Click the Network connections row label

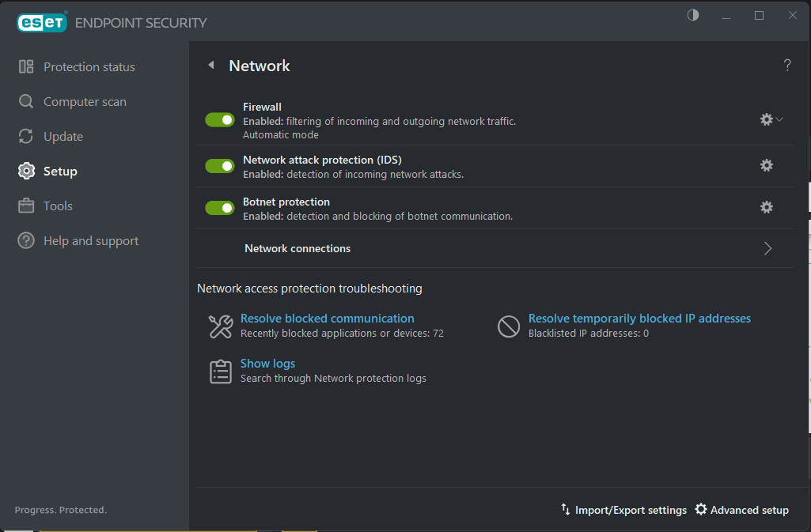(297, 248)
